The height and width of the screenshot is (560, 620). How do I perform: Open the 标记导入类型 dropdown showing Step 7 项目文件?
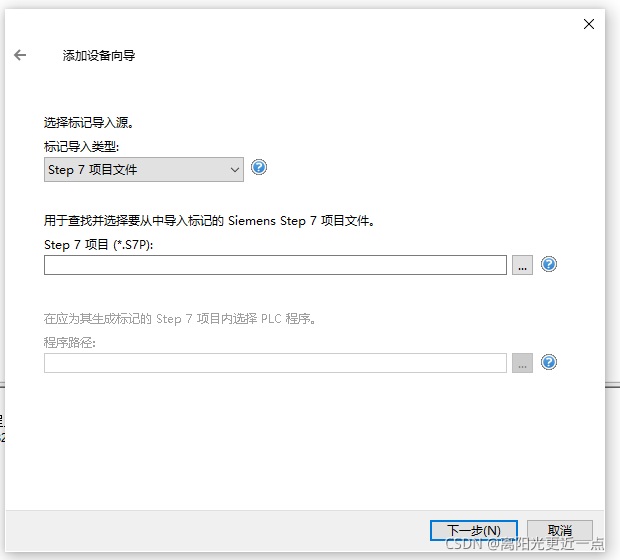click(144, 170)
